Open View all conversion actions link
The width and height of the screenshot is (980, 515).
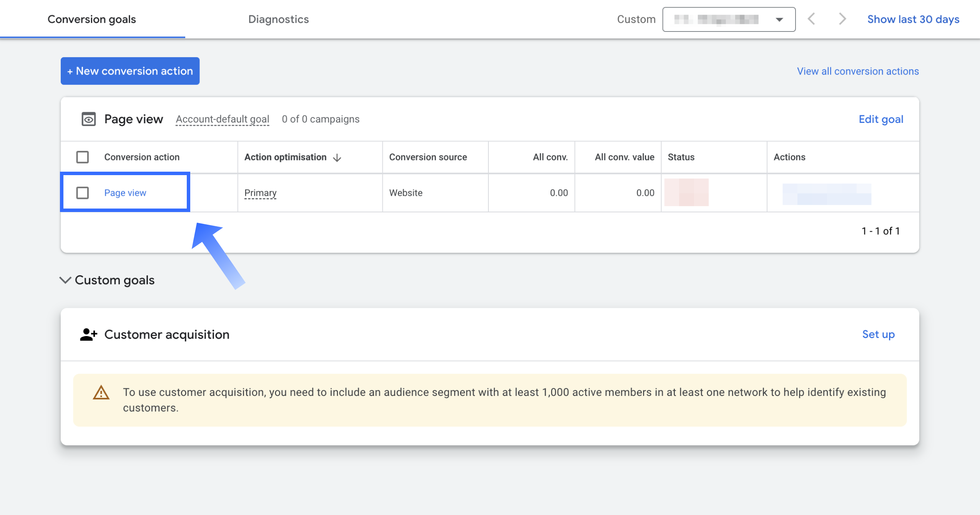point(857,71)
